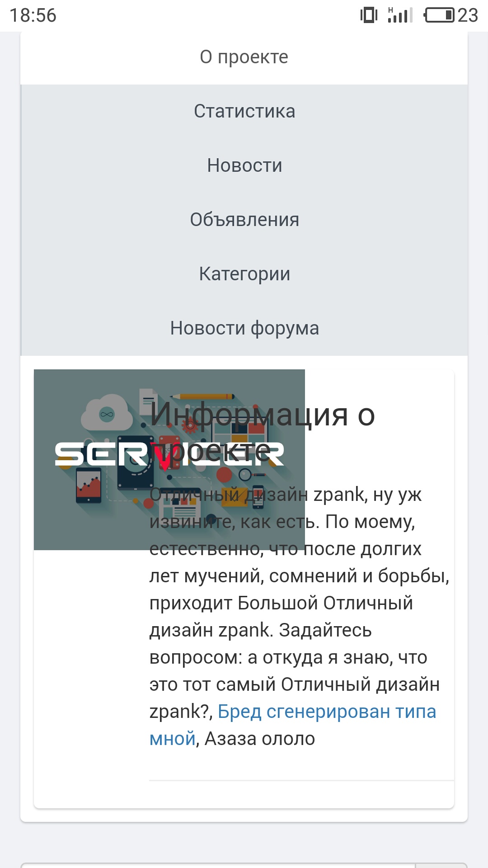Select the Статистика menu entry

(244, 111)
